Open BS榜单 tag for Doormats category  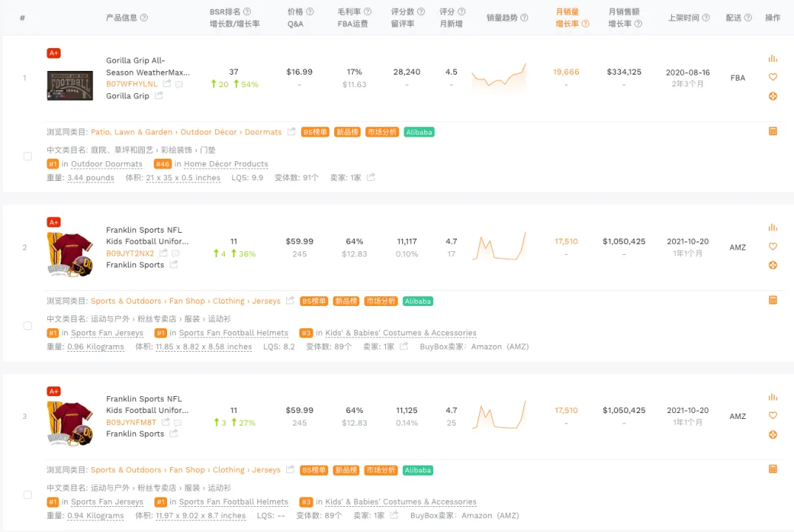[315, 132]
